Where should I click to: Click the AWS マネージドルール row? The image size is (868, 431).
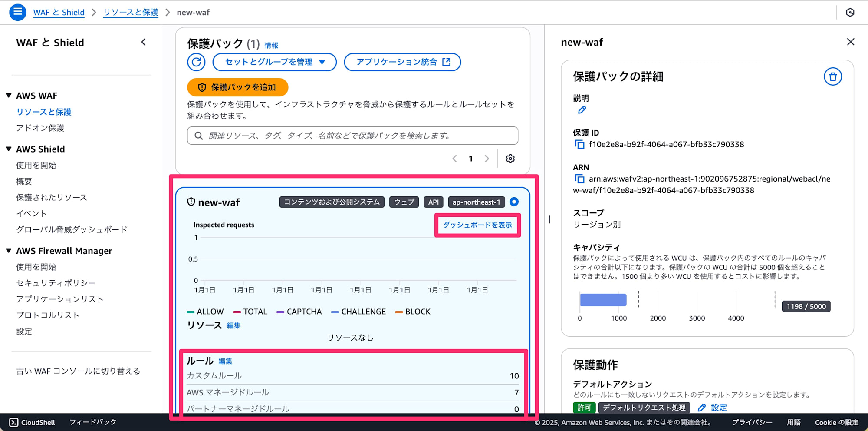(x=352, y=392)
